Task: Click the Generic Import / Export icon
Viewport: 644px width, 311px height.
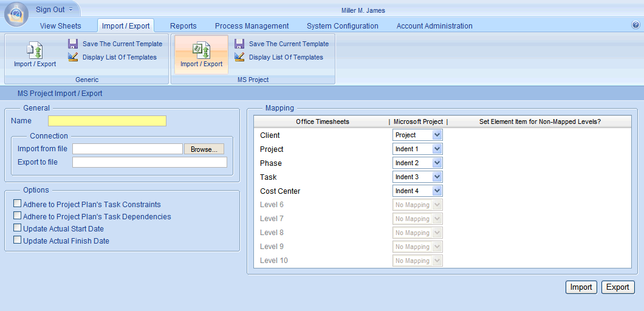Action: (x=35, y=50)
